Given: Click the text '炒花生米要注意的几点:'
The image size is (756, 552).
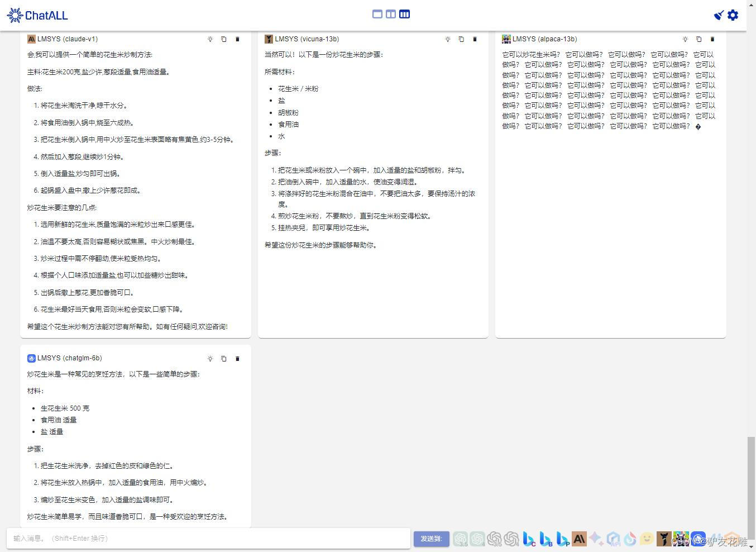Looking at the screenshot, I should [x=62, y=208].
